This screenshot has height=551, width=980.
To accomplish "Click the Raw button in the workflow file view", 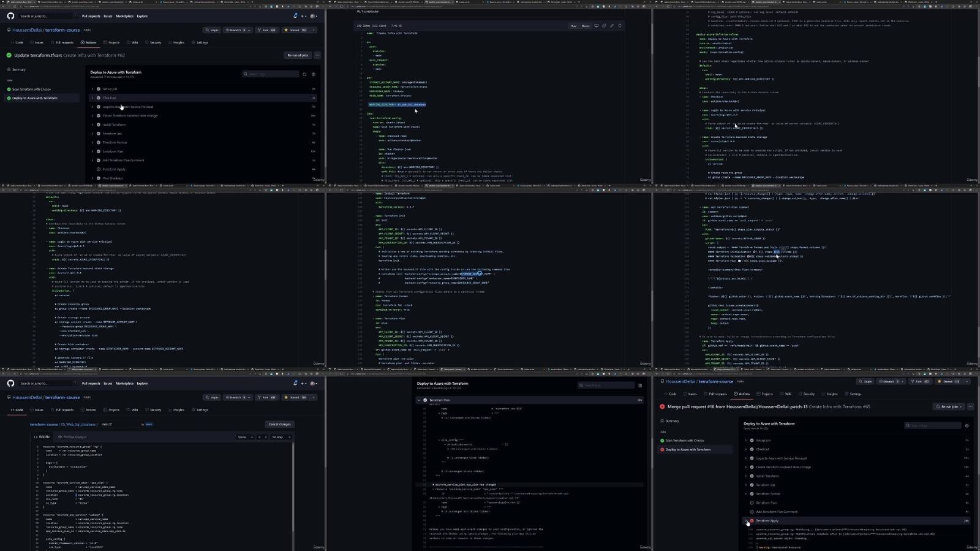I will pos(574,26).
